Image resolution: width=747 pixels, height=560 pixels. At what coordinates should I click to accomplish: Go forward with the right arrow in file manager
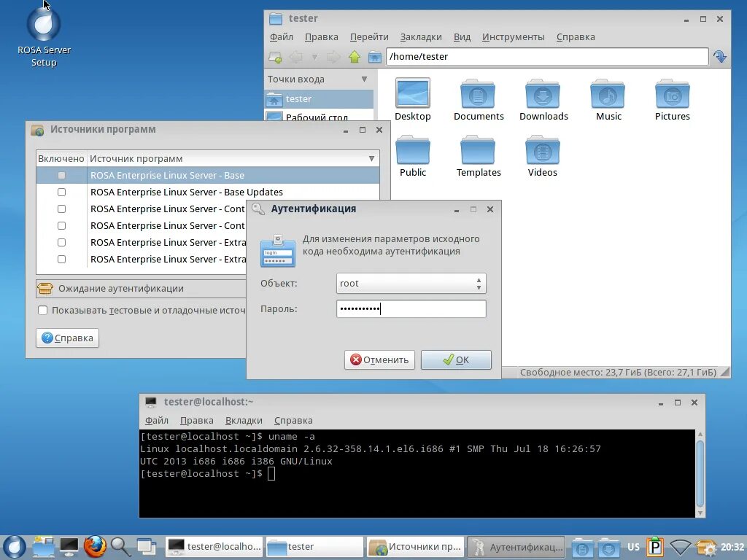tap(333, 57)
